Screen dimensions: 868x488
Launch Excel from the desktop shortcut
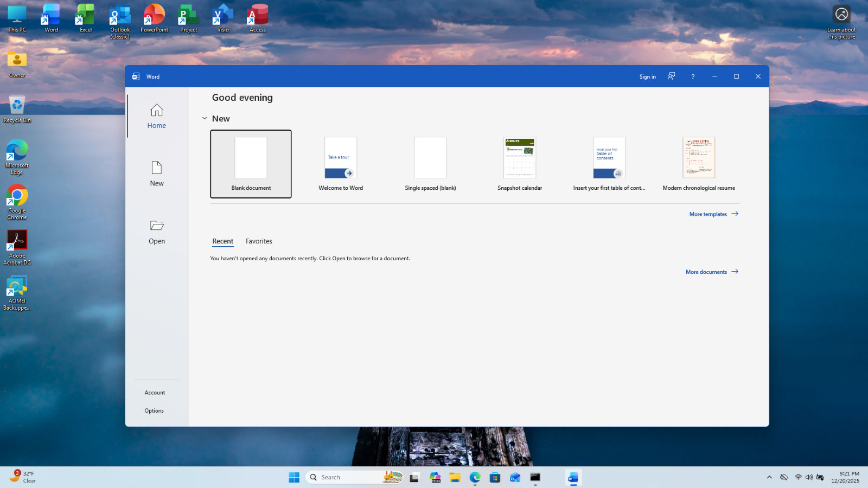[x=86, y=18]
